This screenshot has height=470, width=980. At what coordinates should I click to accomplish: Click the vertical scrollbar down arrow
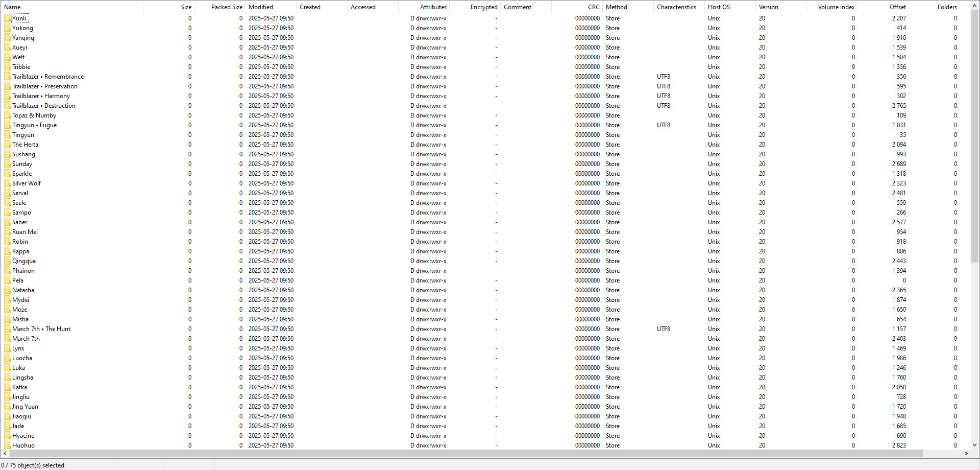click(974, 445)
